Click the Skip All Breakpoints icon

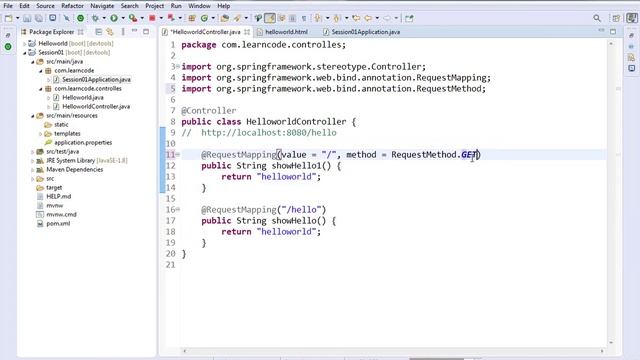point(67,18)
